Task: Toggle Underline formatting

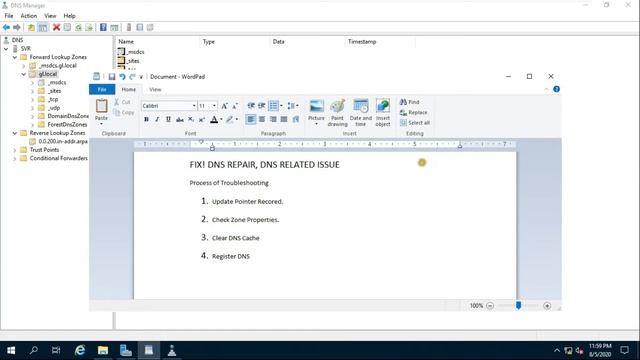Action: [168, 120]
